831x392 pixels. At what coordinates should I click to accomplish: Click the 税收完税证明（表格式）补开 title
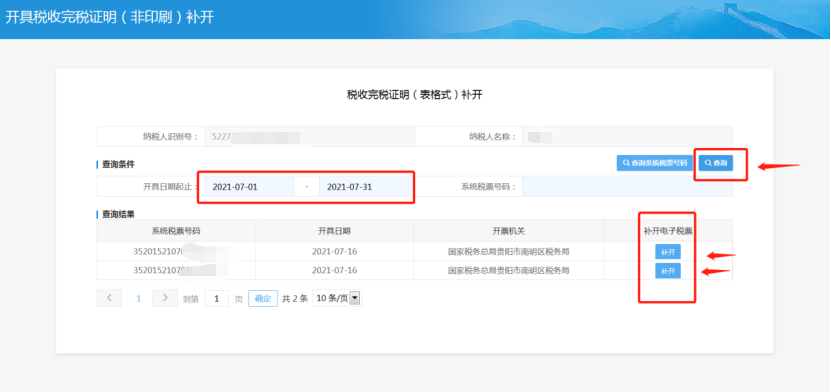coord(414,95)
